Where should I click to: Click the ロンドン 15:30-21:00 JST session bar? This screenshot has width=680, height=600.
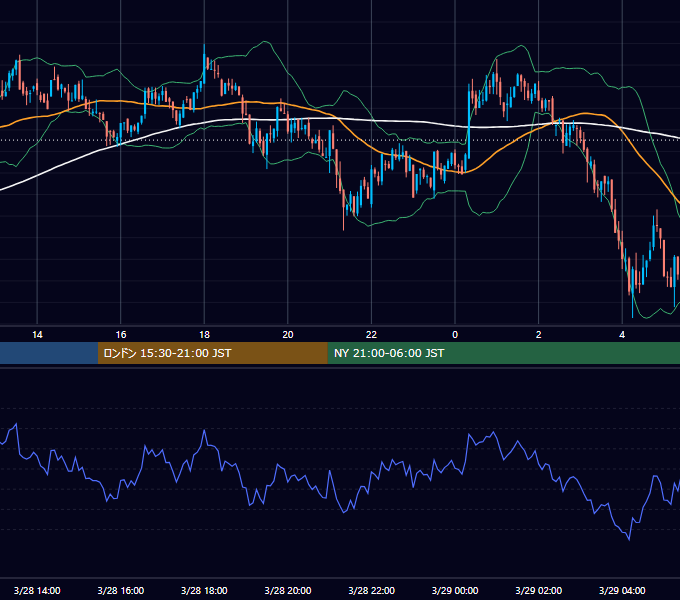click(212, 353)
